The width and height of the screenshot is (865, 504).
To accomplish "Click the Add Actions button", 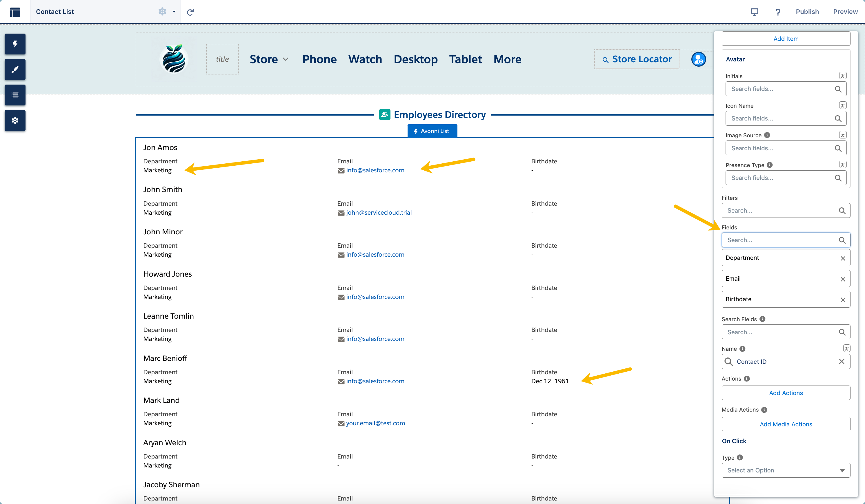I will (786, 393).
